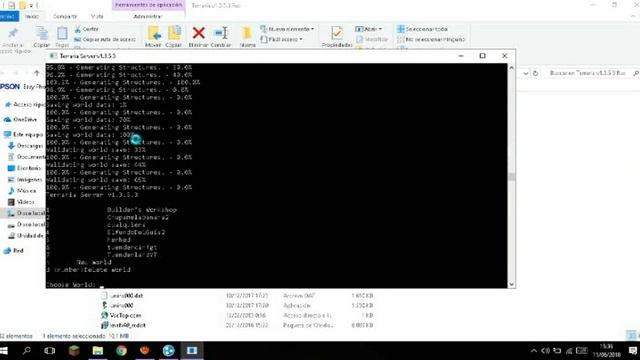The image size is (640, 360).
Task: Click Modificar in the ribbon
Action: coord(372,40)
